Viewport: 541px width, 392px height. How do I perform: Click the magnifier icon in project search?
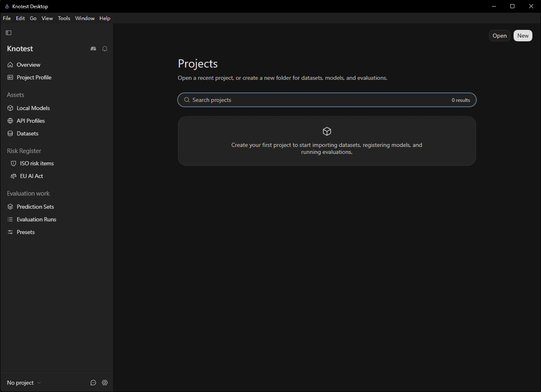pyautogui.click(x=187, y=100)
